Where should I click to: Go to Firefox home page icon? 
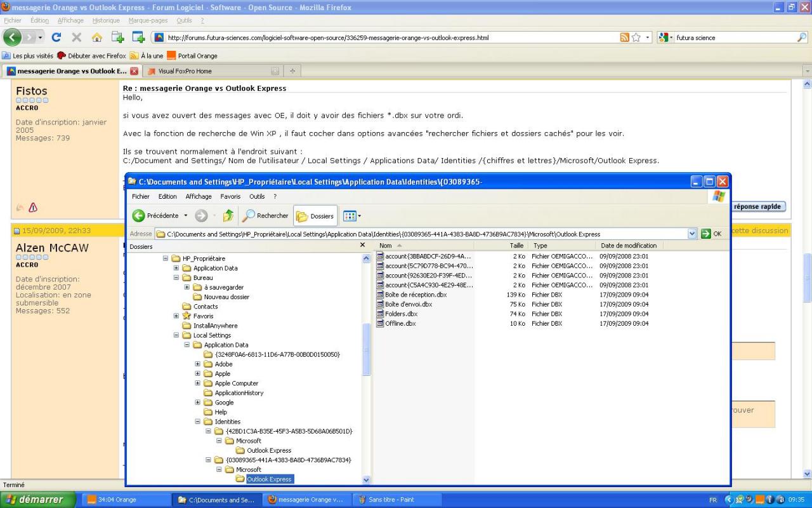(97, 37)
